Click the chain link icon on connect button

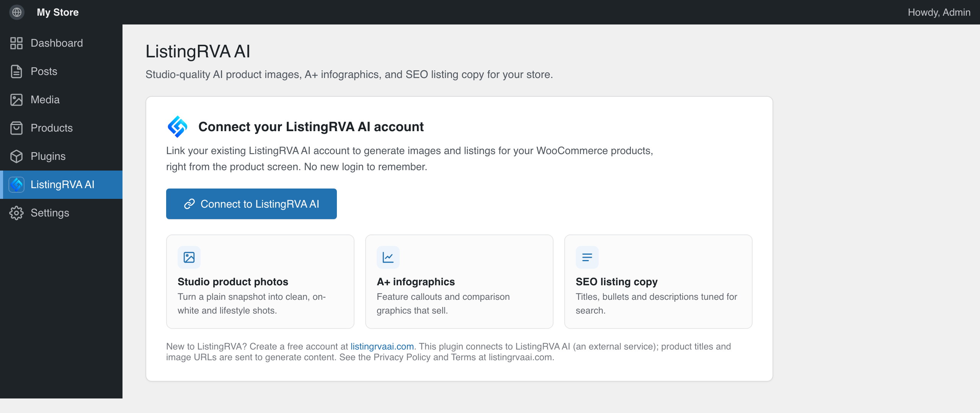click(x=189, y=204)
